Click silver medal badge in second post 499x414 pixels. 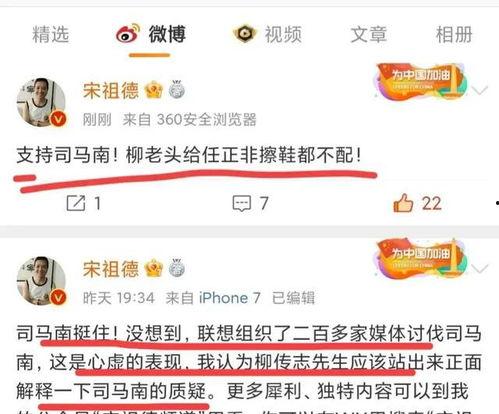click(x=177, y=268)
